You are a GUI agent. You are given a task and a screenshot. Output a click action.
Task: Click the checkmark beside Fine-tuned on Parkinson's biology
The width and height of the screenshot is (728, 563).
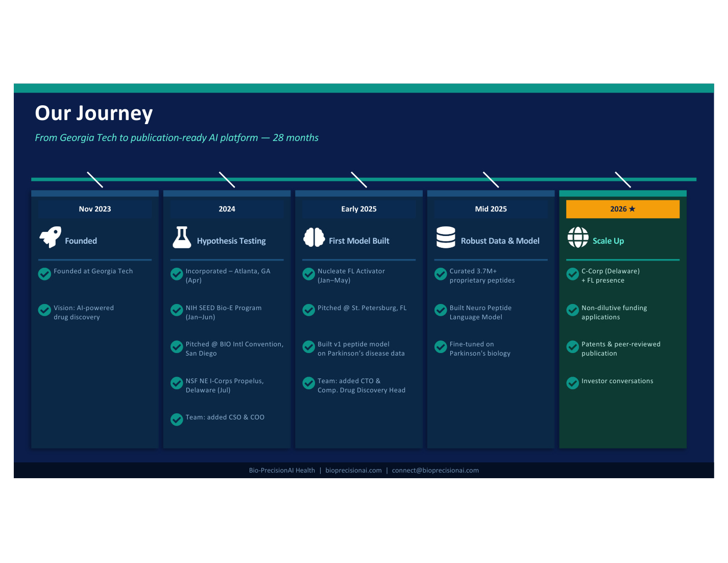pyautogui.click(x=441, y=347)
